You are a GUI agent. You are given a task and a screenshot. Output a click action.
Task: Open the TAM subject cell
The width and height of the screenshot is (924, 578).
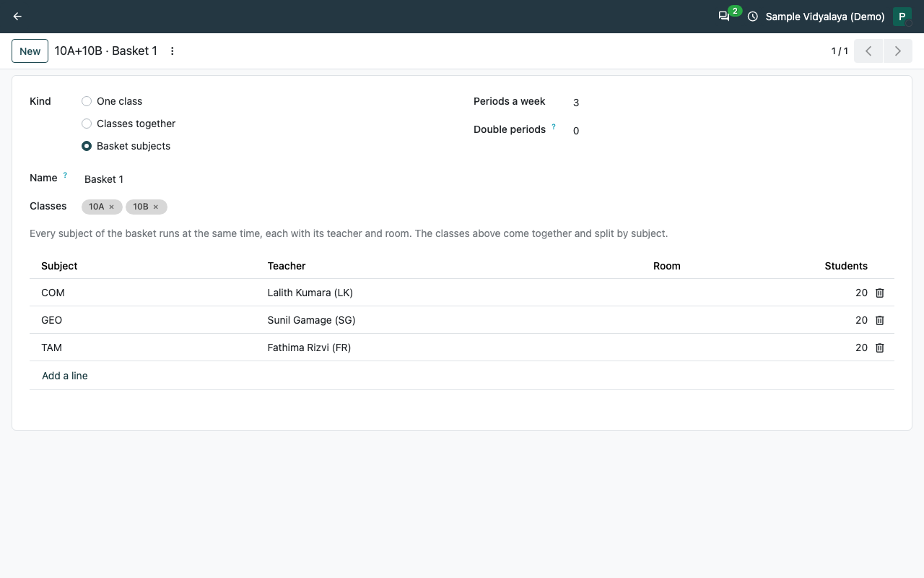click(x=148, y=348)
